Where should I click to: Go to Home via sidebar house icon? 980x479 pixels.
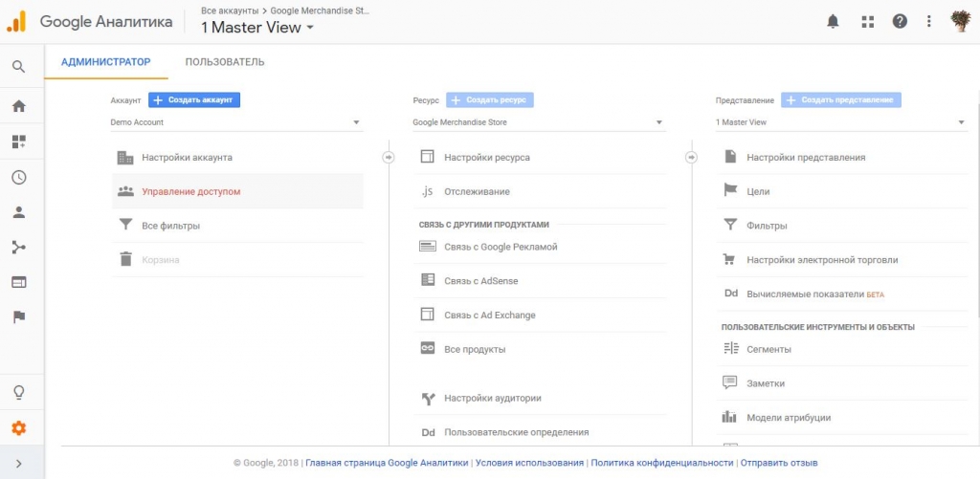(x=19, y=106)
